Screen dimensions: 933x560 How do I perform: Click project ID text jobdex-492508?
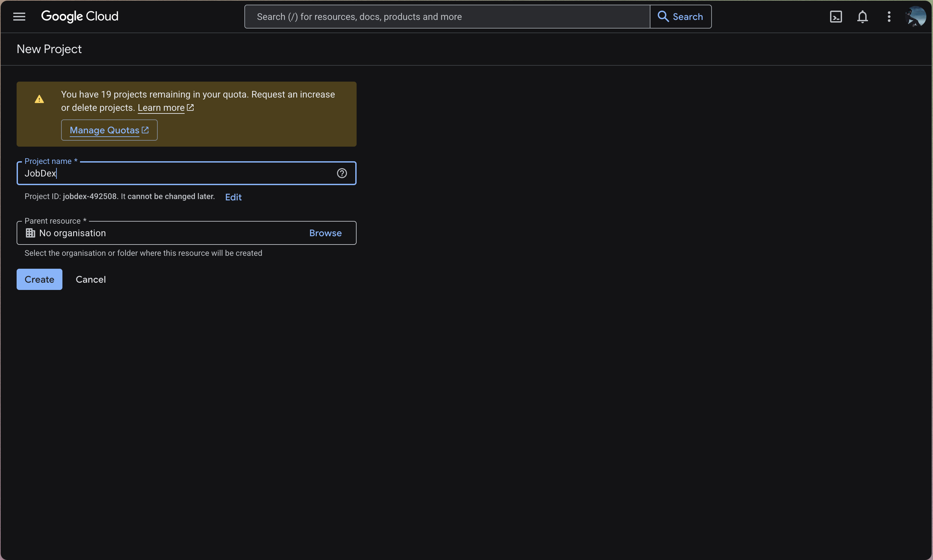coord(90,196)
